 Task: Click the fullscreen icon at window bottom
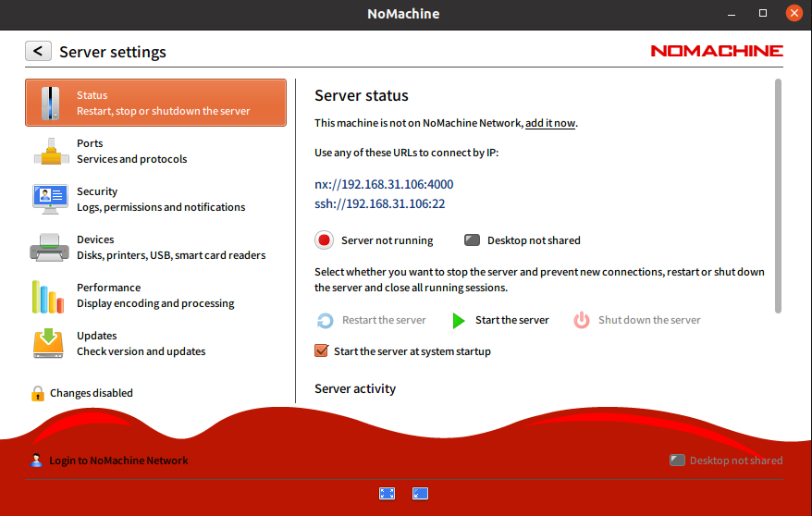pyautogui.click(x=387, y=494)
